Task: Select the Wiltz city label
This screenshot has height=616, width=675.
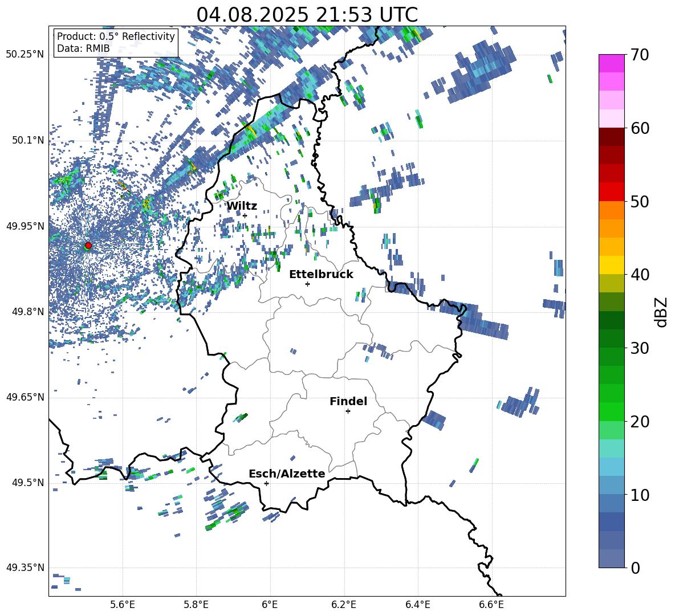Action: pyautogui.click(x=242, y=206)
